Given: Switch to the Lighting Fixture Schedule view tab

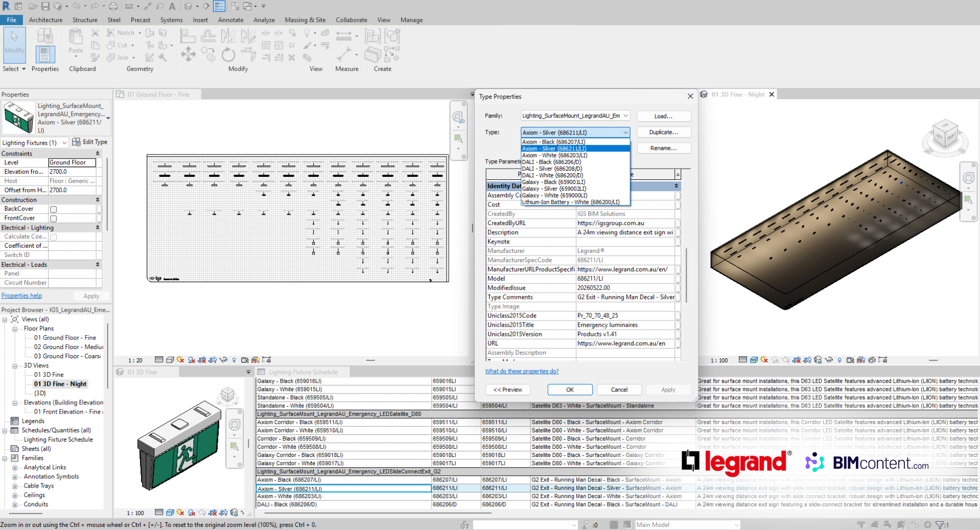Looking at the screenshot, I should point(302,372).
